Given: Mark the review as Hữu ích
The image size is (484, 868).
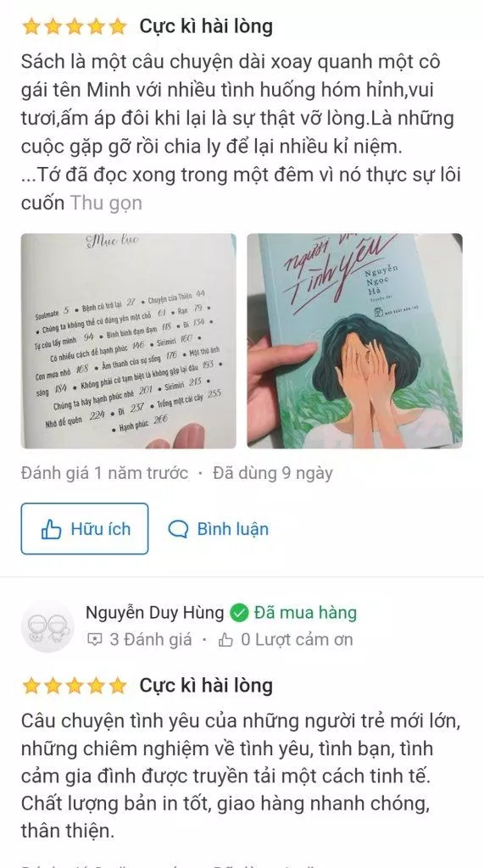Looking at the screenshot, I should [x=85, y=529].
